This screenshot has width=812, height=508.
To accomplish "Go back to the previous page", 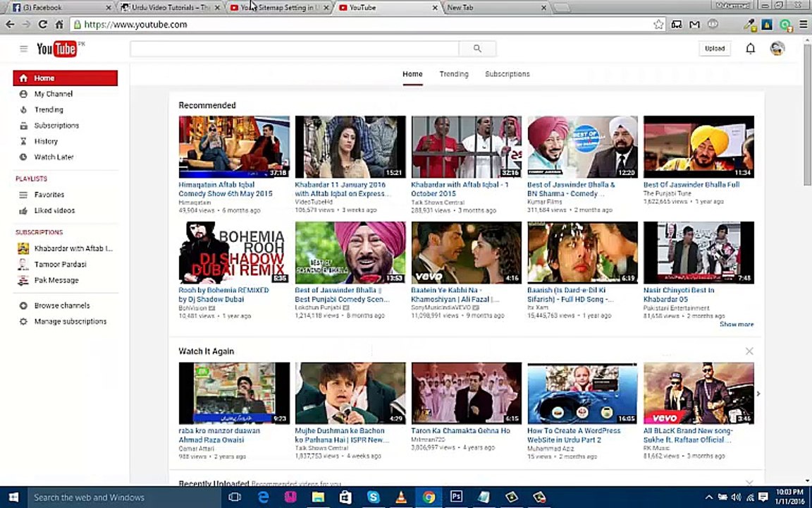I will pyautogui.click(x=10, y=25).
